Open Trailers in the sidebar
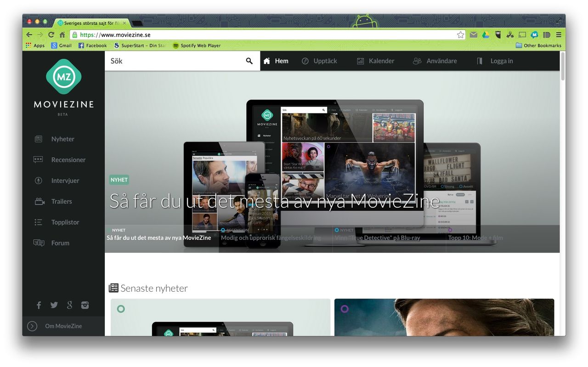The image size is (588, 367). 53,201
